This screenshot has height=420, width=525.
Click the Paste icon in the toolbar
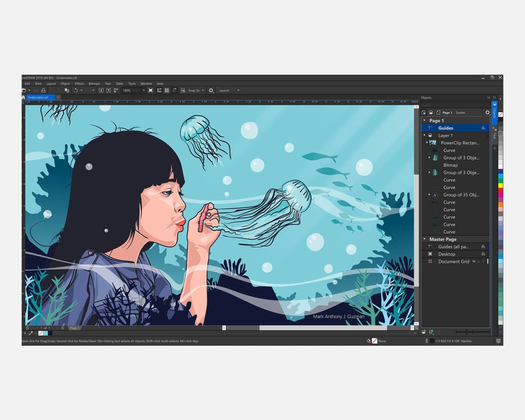click(67, 90)
